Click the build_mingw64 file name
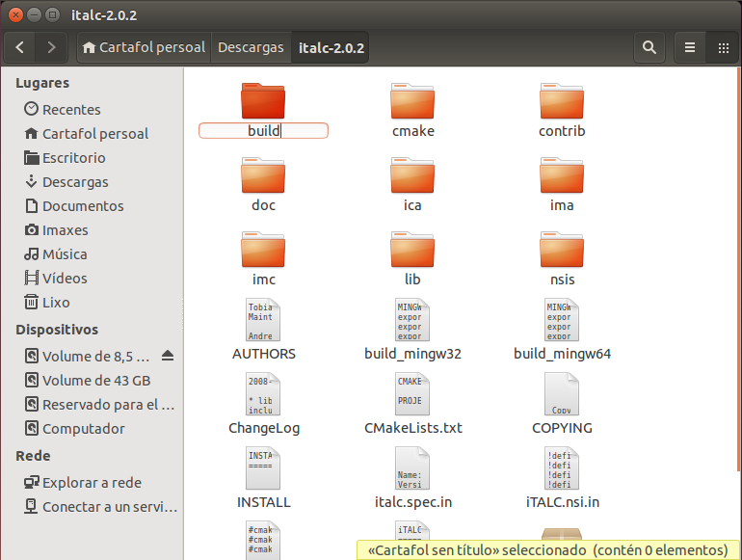 click(562, 354)
